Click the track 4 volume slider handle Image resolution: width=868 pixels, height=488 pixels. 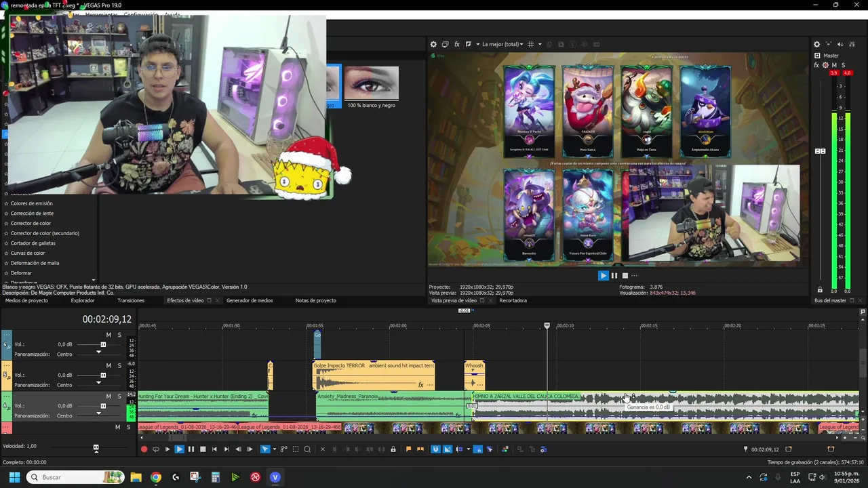(103, 344)
